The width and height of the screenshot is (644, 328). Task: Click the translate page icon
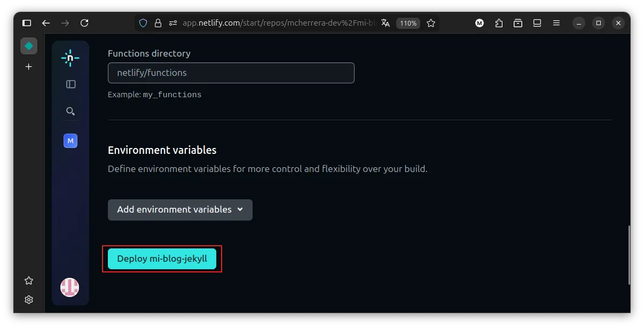386,23
